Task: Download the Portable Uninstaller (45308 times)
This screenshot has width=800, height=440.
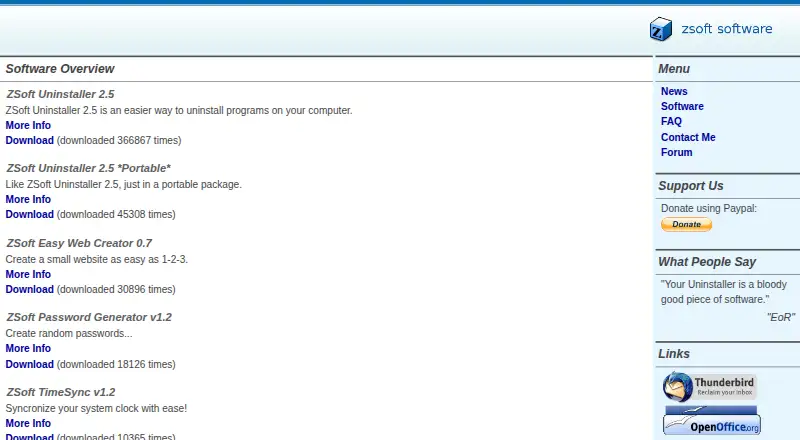Action: [x=30, y=214]
